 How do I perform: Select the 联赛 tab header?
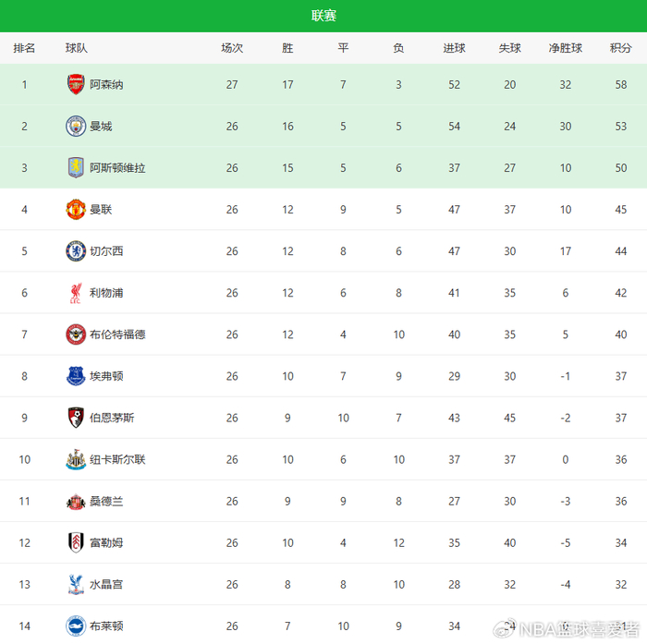[323, 16]
